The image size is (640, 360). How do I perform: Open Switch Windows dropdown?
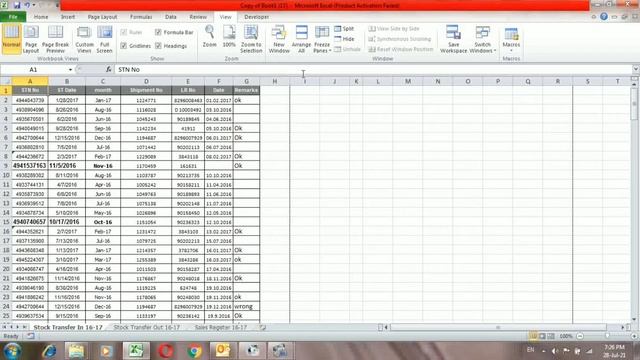click(483, 39)
